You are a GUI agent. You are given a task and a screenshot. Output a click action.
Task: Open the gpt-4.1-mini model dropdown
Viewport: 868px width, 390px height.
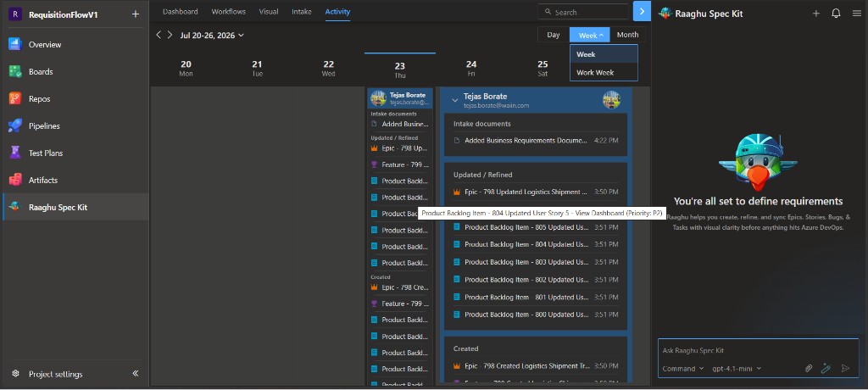(737, 369)
